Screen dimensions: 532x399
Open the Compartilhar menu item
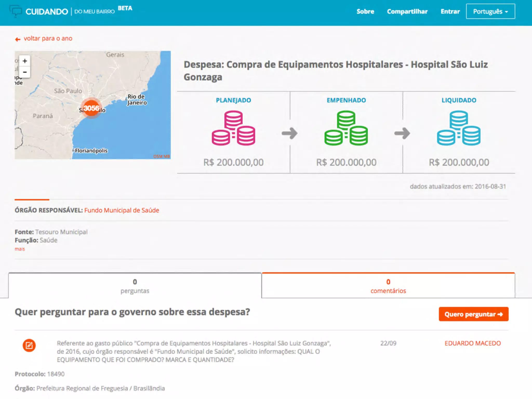click(x=407, y=11)
